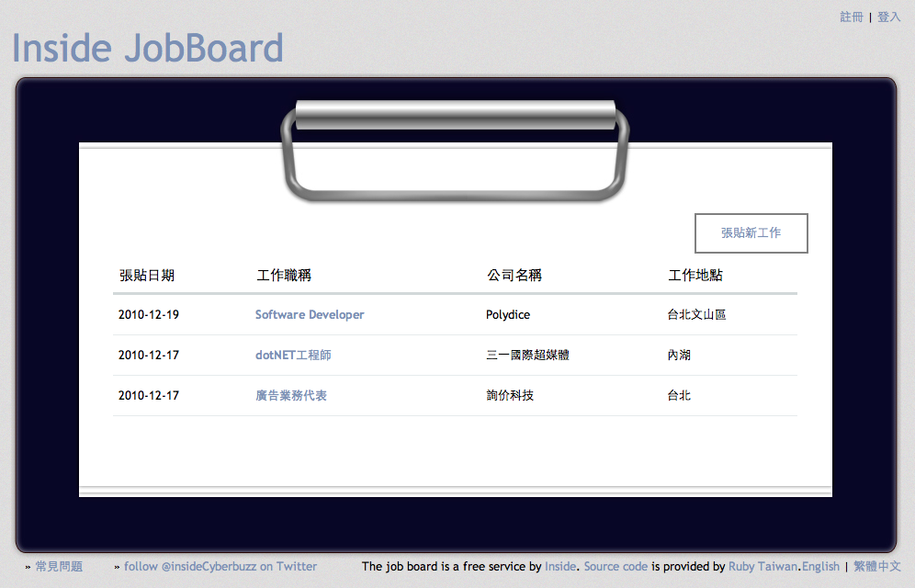Visit the Inside link in footer
This screenshot has height=588, width=915.
tap(560, 567)
